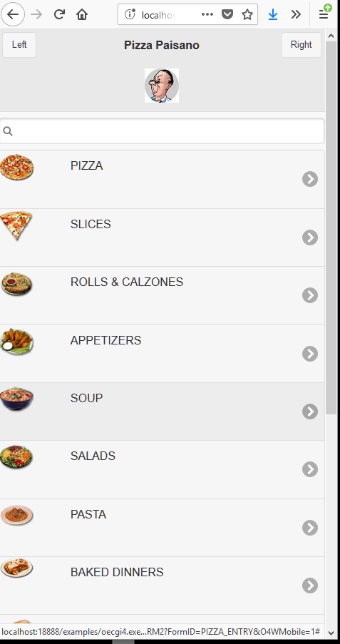This screenshot has width=340, height=644.
Task: Save page to Pocket icon
Action: tap(227, 15)
